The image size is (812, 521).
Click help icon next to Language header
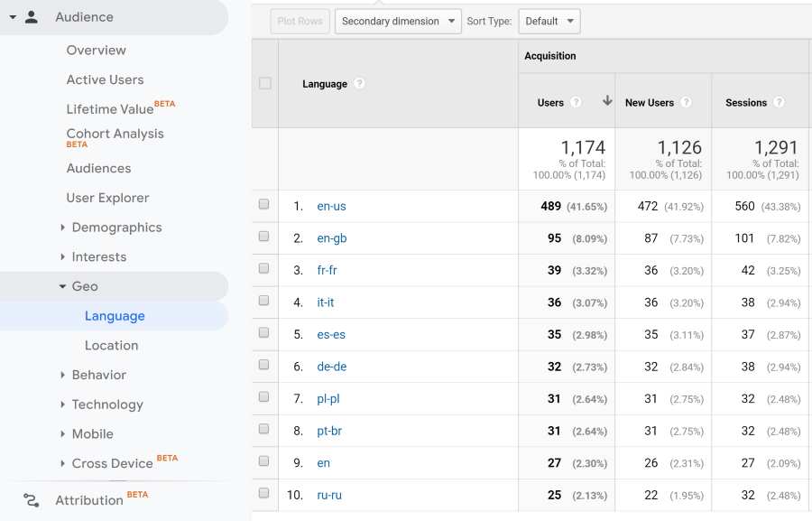pyautogui.click(x=360, y=84)
